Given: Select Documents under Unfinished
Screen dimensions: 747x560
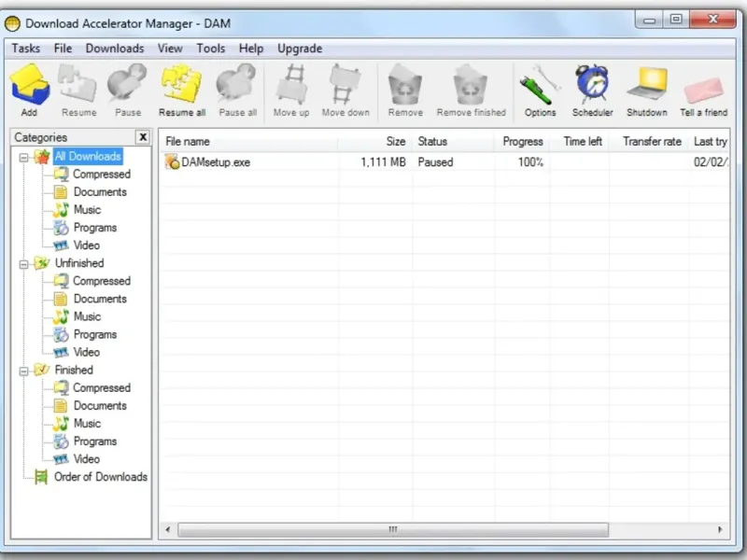Looking at the screenshot, I should pos(100,299).
